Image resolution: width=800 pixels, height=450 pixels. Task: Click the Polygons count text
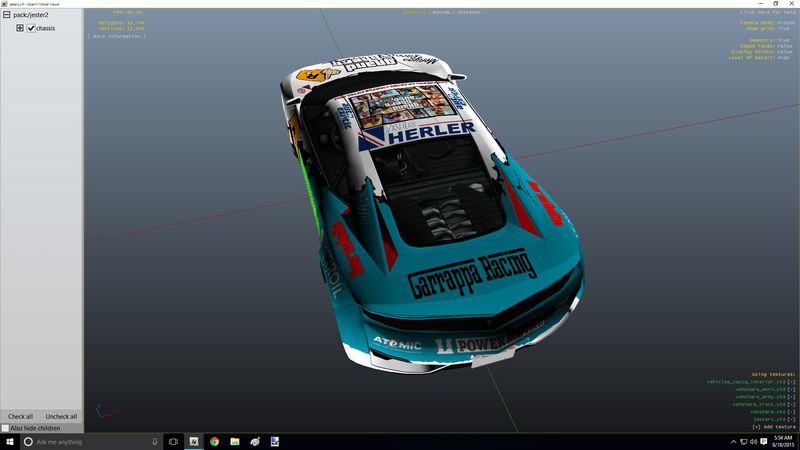click(x=121, y=23)
